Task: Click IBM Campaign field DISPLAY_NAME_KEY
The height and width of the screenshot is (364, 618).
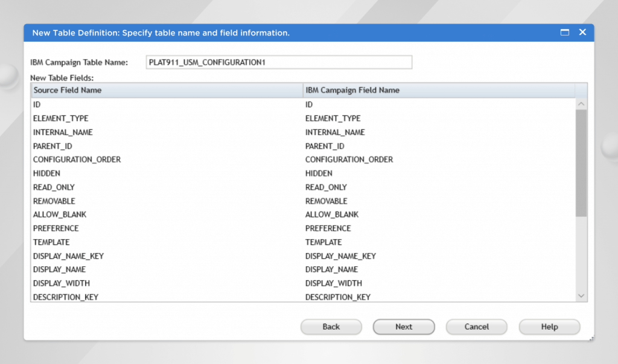Action: pos(340,256)
